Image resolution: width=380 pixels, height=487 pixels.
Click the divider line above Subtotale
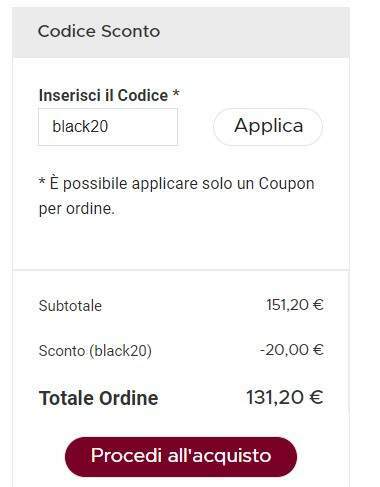coord(181,269)
